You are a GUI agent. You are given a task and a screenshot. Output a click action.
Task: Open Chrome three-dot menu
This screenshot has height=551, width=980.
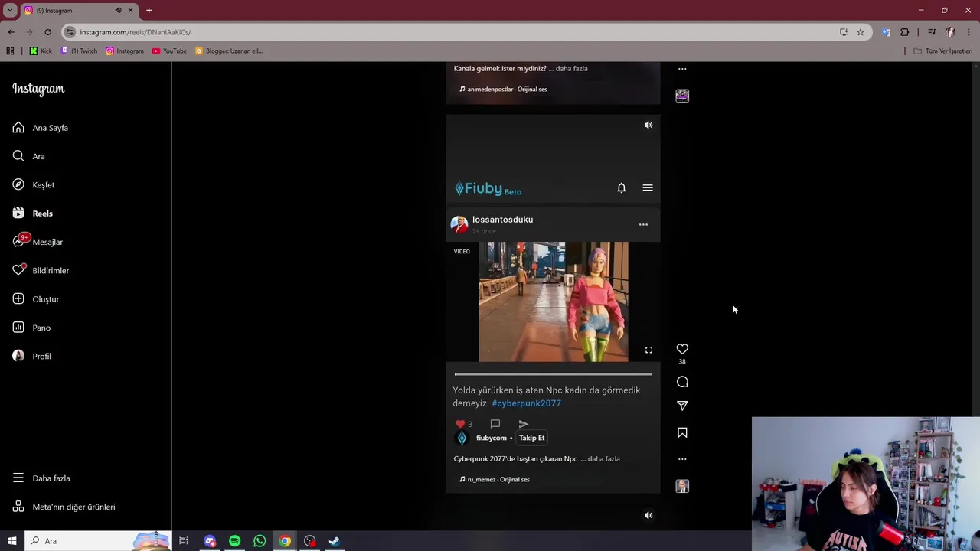[969, 32]
